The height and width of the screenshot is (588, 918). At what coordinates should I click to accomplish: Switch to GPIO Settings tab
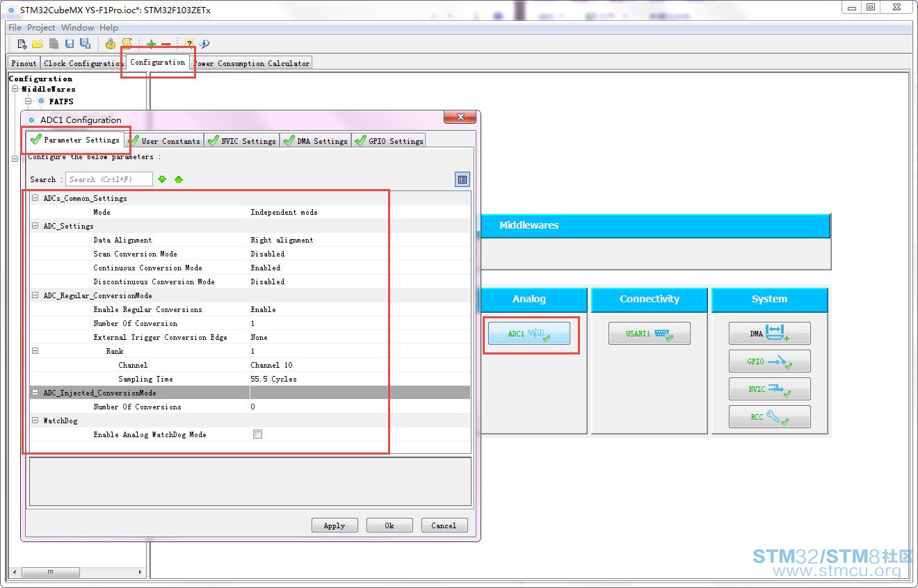coord(389,140)
